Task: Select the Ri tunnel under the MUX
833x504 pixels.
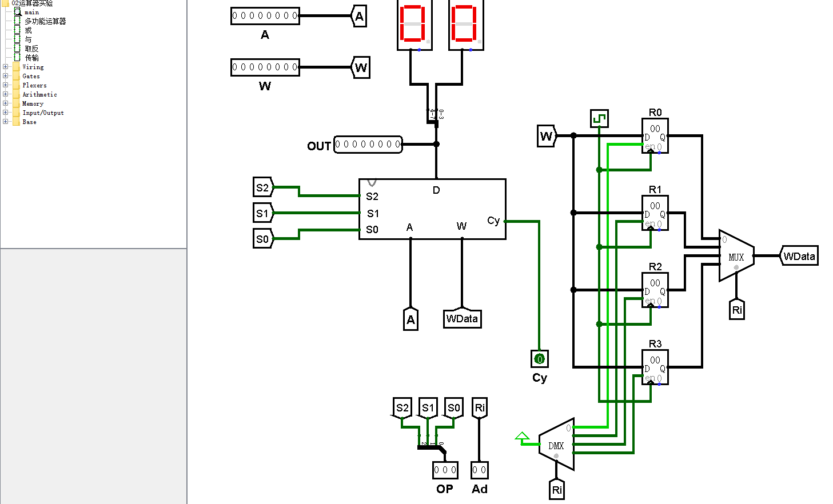Action: 737,309
